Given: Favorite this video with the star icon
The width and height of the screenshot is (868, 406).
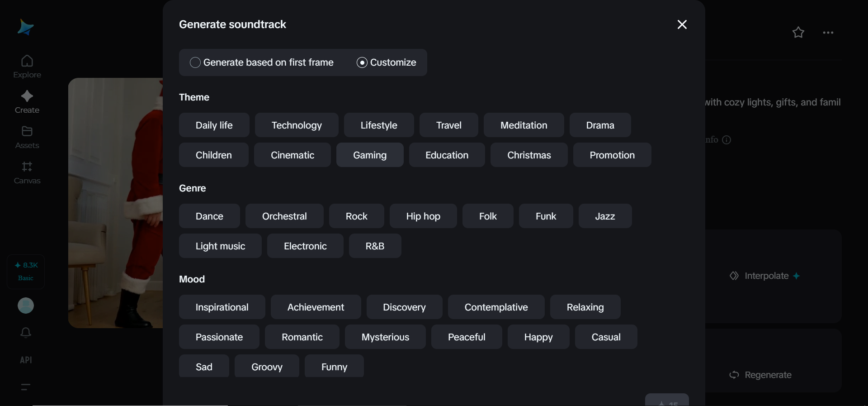Looking at the screenshot, I should tap(798, 32).
